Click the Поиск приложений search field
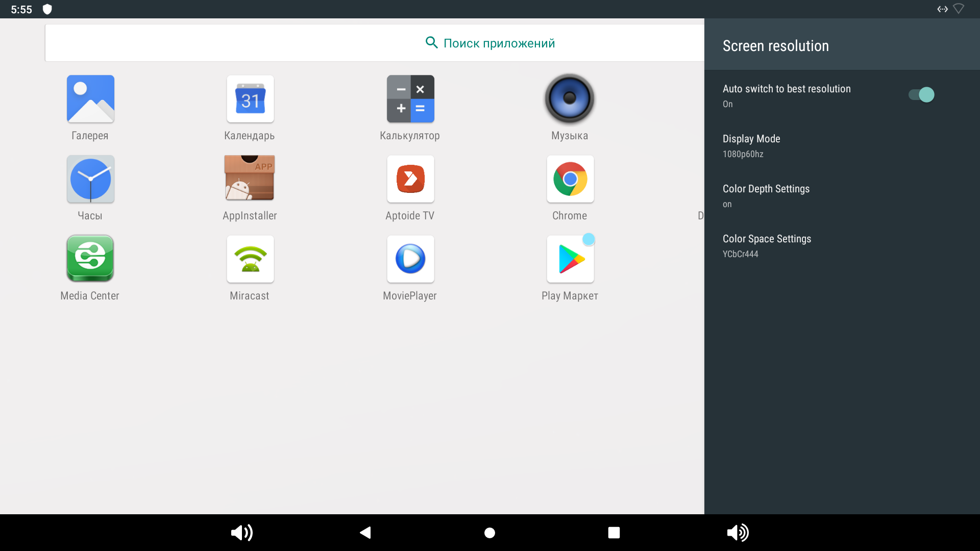This screenshot has height=551, width=980. pos(375,43)
